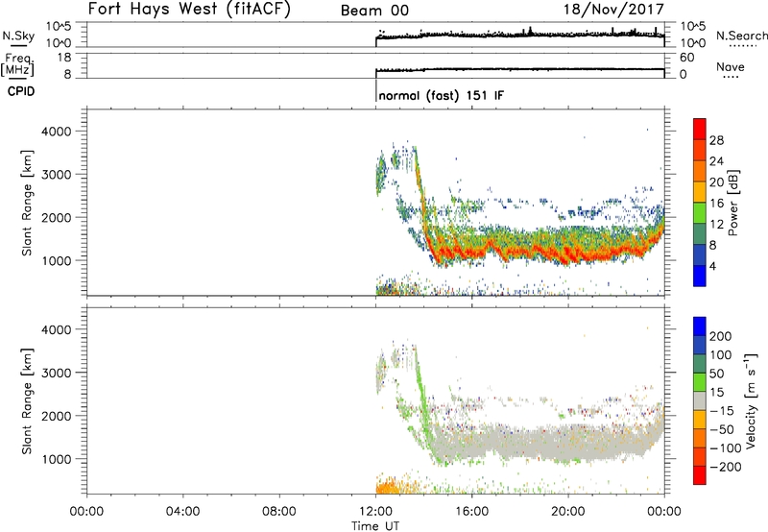The image size is (768, 532).
Task: Click the N.Sky legend label
Action: (x=18, y=36)
